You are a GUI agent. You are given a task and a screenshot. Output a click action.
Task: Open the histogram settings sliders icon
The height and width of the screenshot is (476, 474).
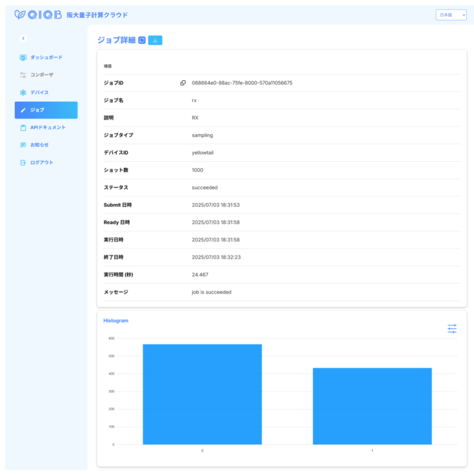[452, 329]
